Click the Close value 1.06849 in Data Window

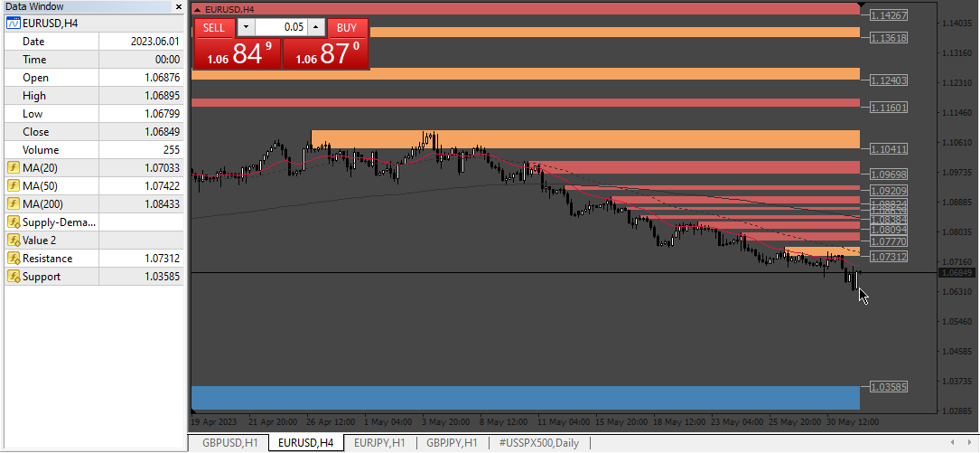coord(162,133)
